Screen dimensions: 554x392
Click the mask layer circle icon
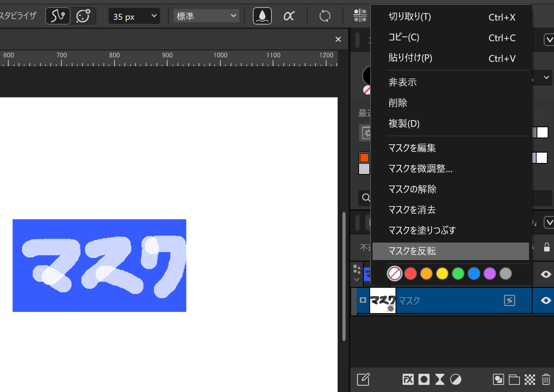pos(424,379)
